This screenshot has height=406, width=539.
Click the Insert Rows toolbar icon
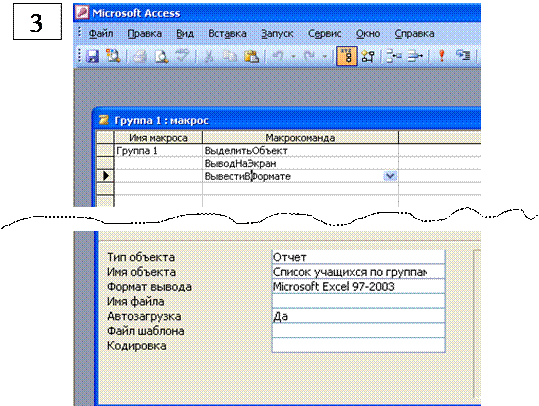tap(394, 56)
